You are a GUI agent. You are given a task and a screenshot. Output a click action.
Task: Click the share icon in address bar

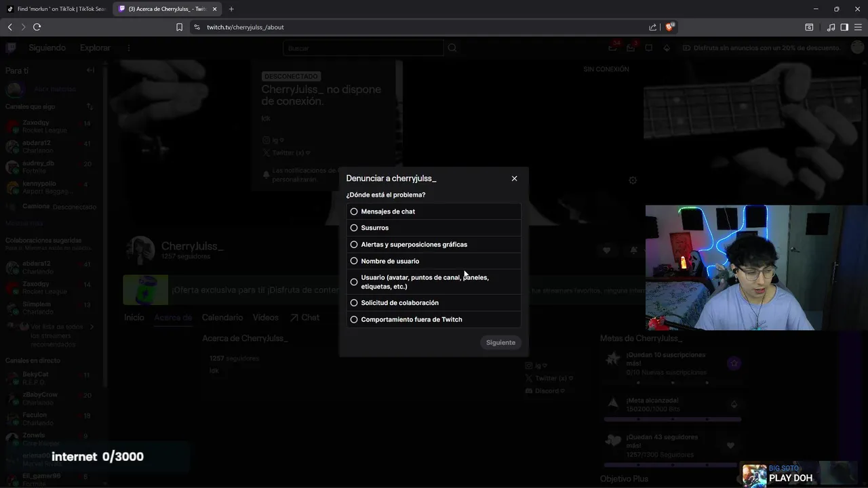pyautogui.click(x=652, y=27)
